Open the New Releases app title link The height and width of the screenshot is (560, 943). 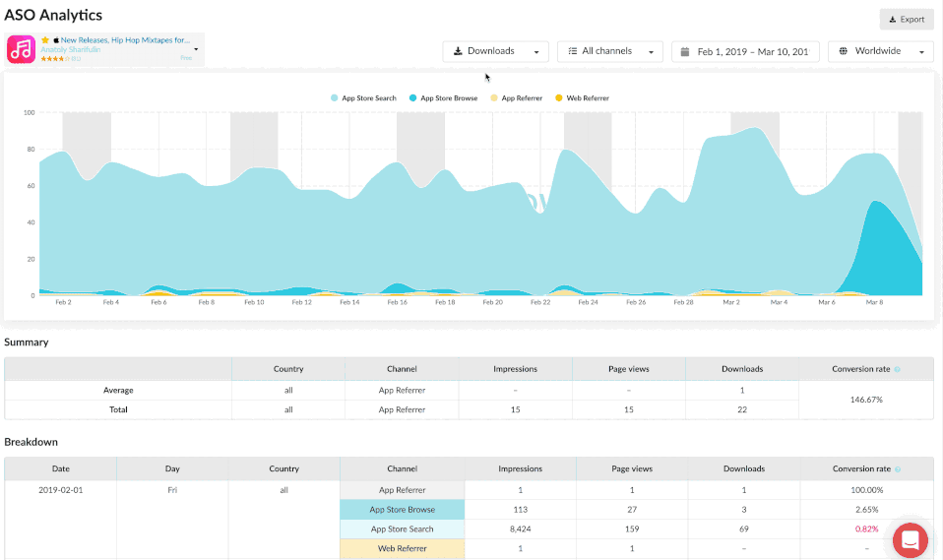click(125, 40)
